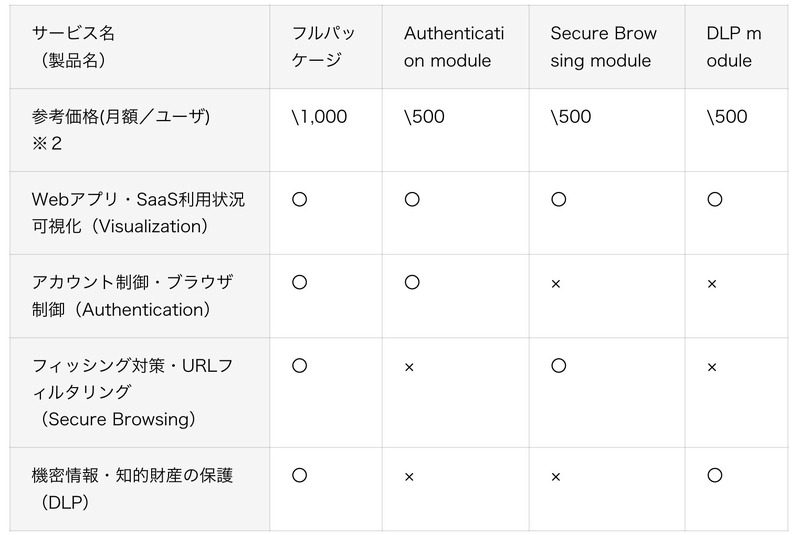Select the \1,000 price for フルパッケージ
Screen dimensions: 800x535
pyautogui.click(x=319, y=117)
